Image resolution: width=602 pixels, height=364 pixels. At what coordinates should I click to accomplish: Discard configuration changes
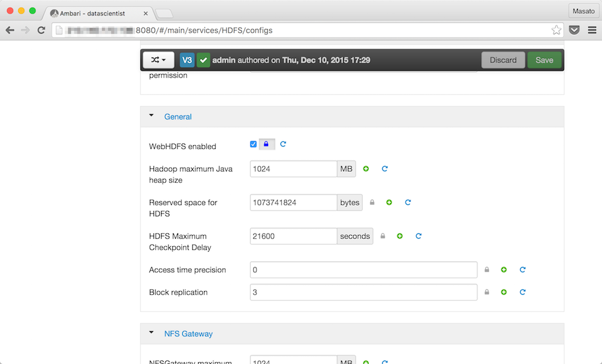click(503, 61)
